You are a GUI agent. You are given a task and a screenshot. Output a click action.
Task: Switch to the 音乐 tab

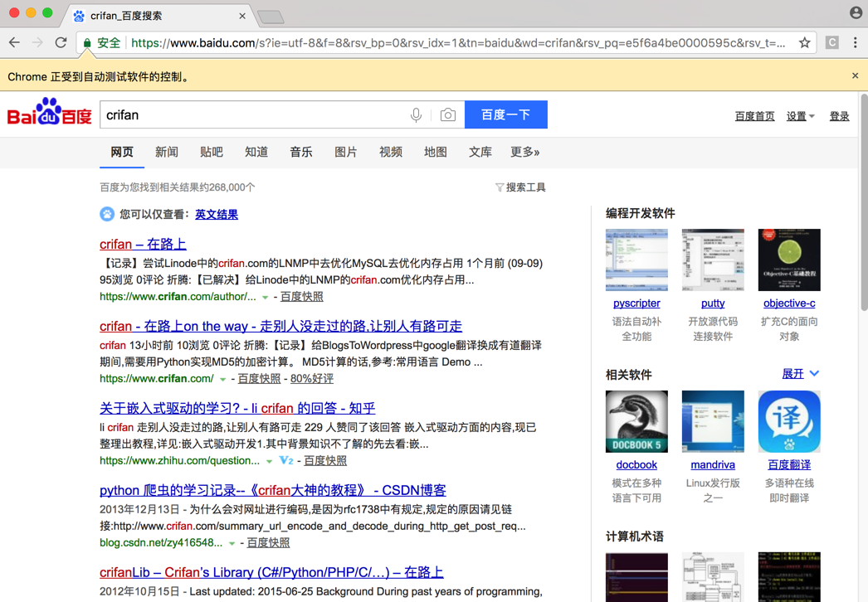(301, 153)
